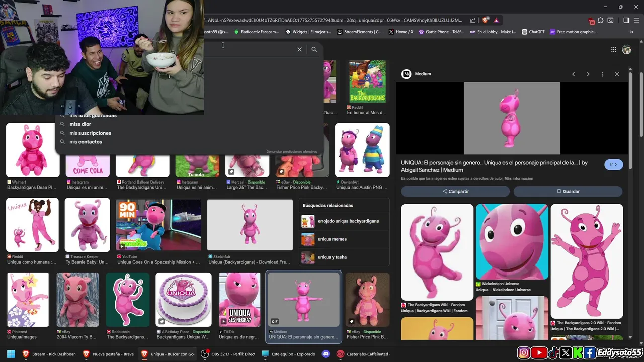Switch to Nueva pestaña - Brave taskbar window

(109, 354)
